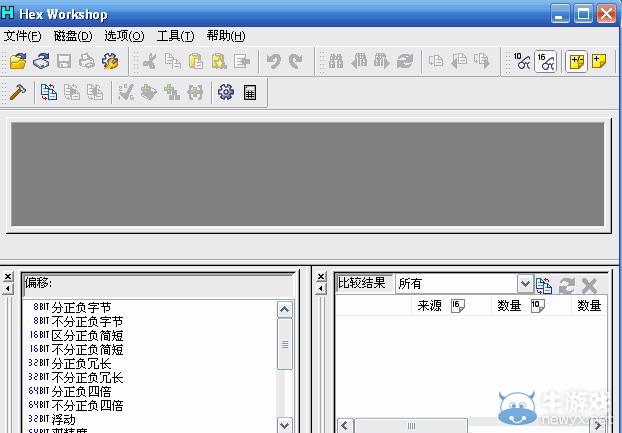The height and width of the screenshot is (433, 622).
Task: Click the Open Drive disk icon
Action: coord(41,61)
